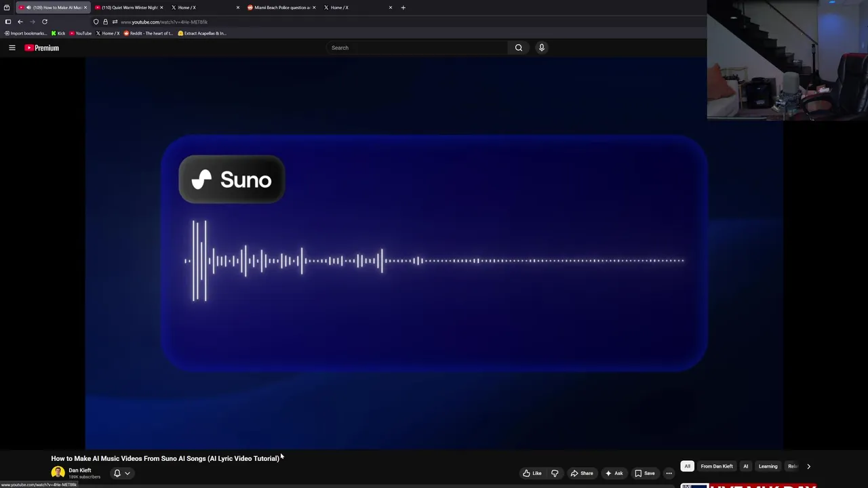Share the video

(x=582, y=473)
